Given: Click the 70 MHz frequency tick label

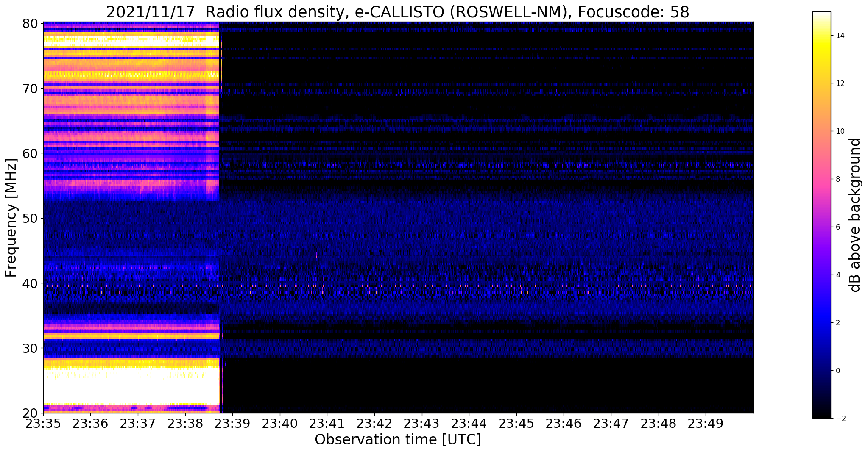Looking at the screenshot, I should click(30, 89).
